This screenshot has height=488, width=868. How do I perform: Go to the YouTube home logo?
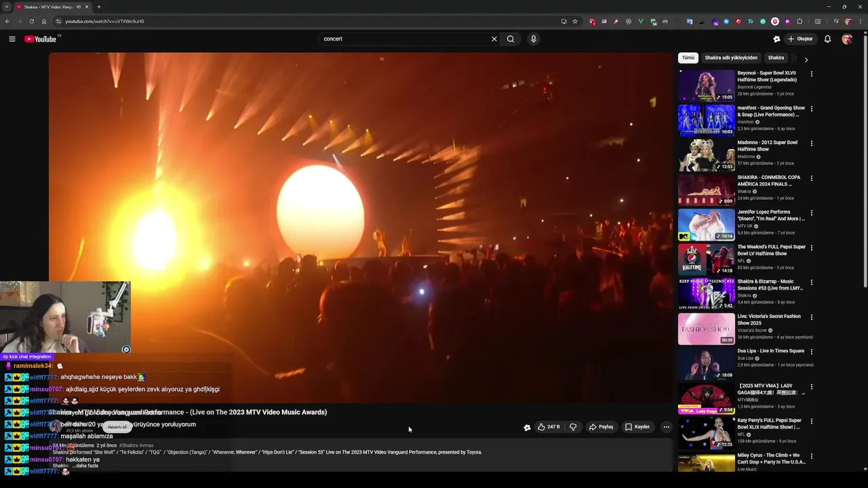(41, 39)
